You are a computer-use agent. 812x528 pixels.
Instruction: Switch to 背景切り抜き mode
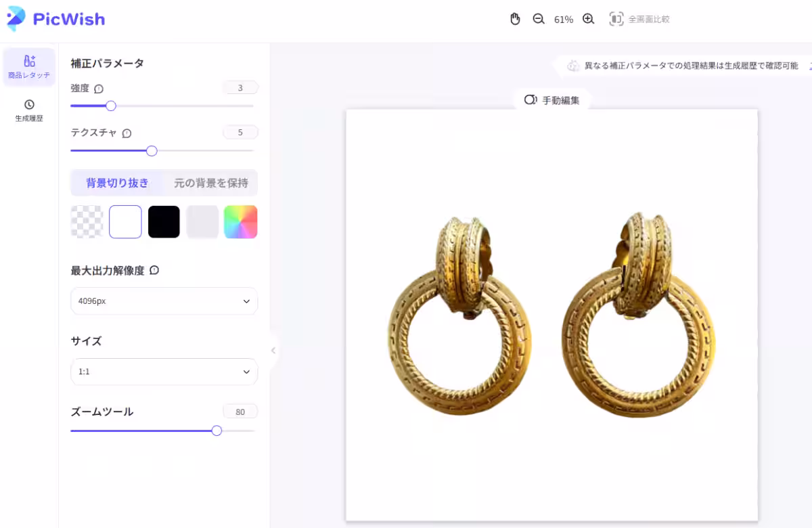[x=117, y=183]
